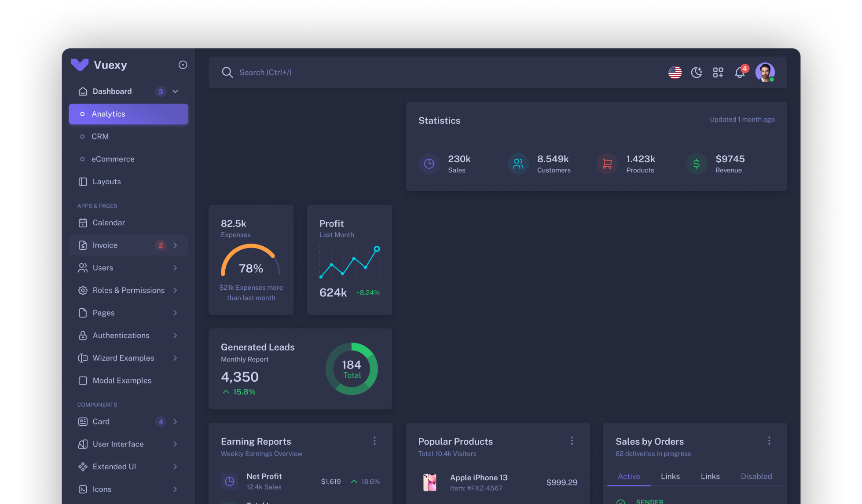Click the Modal Examples label
Viewport: 862px width, 504px height.
coord(122,380)
